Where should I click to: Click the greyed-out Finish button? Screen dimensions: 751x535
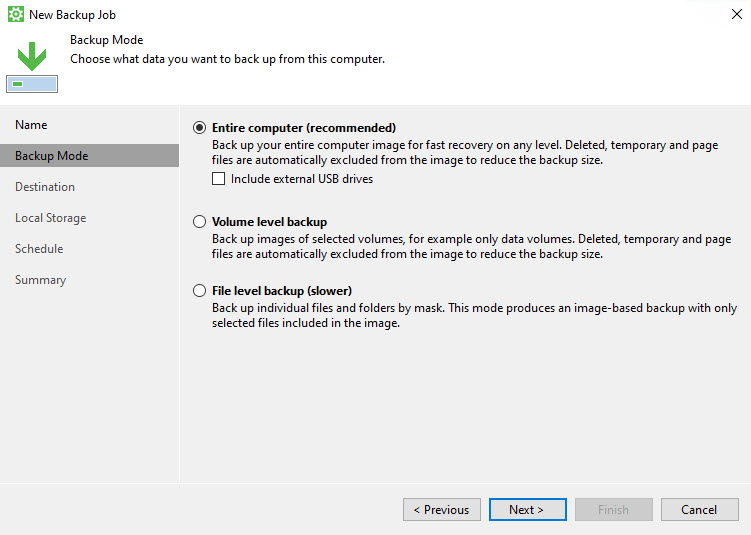click(x=613, y=510)
